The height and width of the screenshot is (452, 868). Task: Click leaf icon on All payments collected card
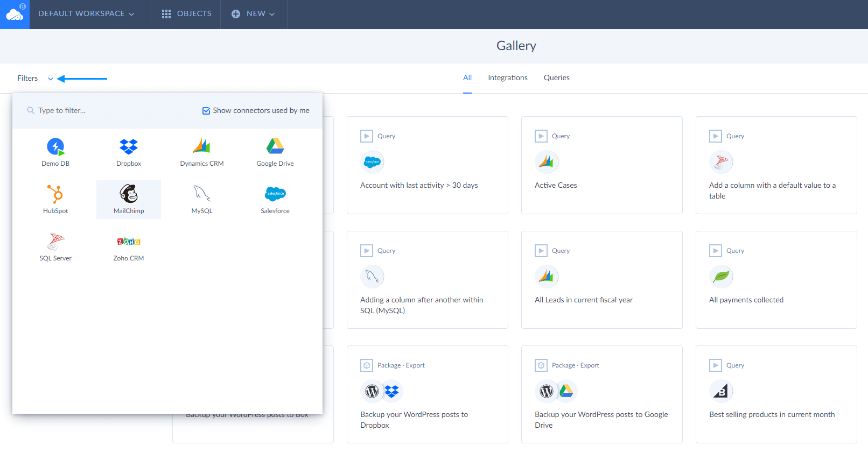[x=721, y=277]
